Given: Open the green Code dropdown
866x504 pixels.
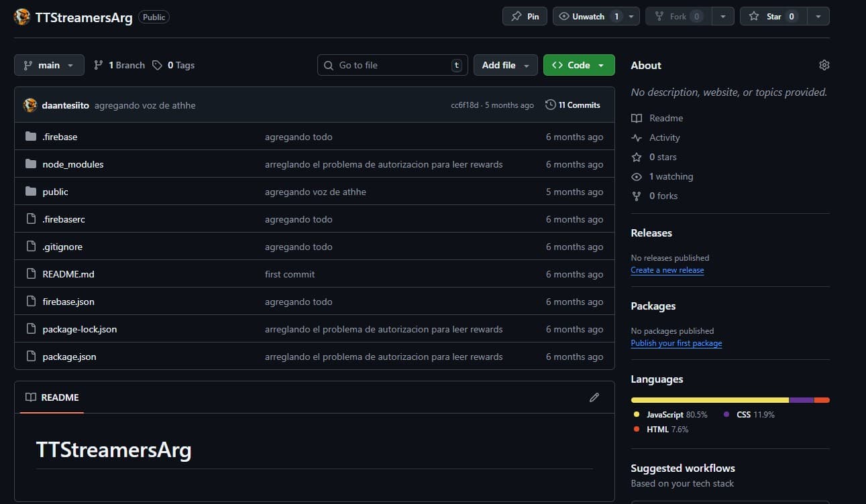Looking at the screenshot, I should [x=578, y=65].
